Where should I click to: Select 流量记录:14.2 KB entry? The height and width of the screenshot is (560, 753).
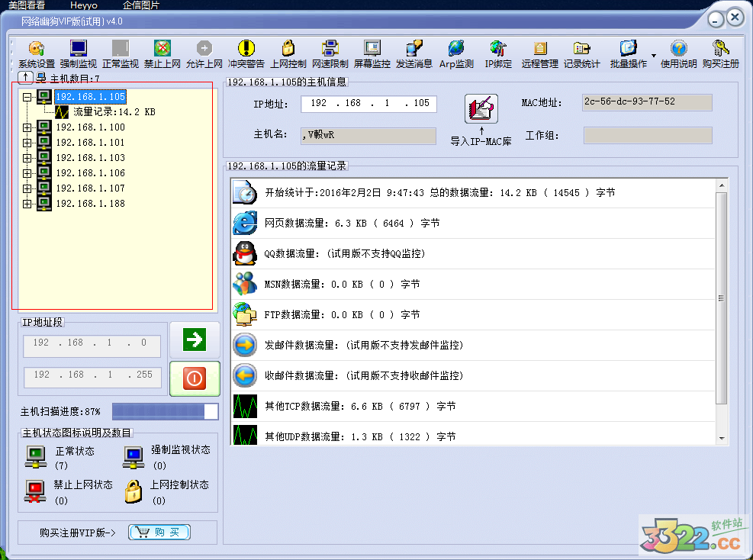[x=114, y=112]
